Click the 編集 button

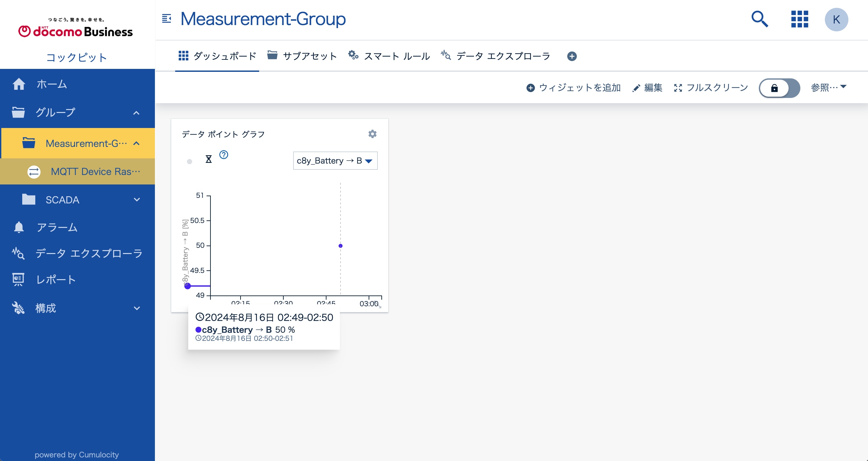click(x=647, y=88)
